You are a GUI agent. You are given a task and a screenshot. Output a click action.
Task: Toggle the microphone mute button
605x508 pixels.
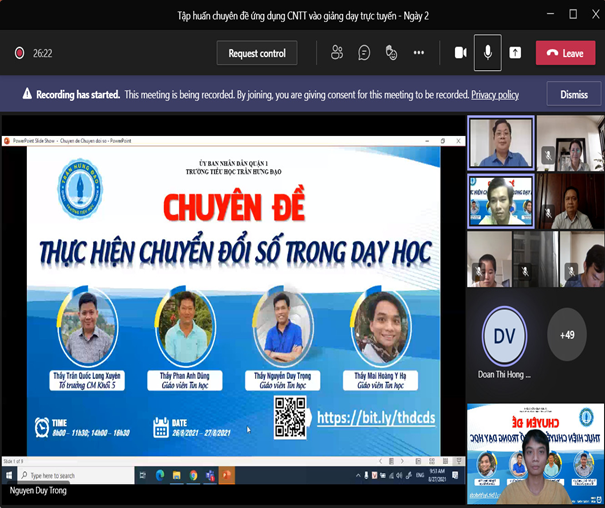pyautogui.click(x=488, y=52)
